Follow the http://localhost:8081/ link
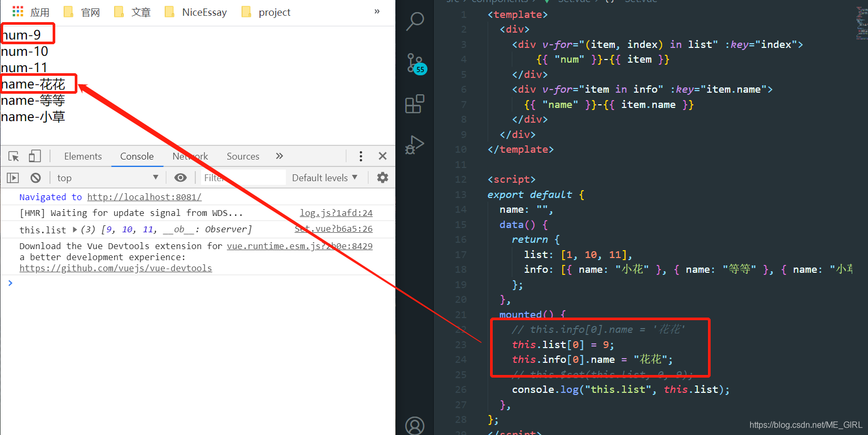 click(144, 197)
